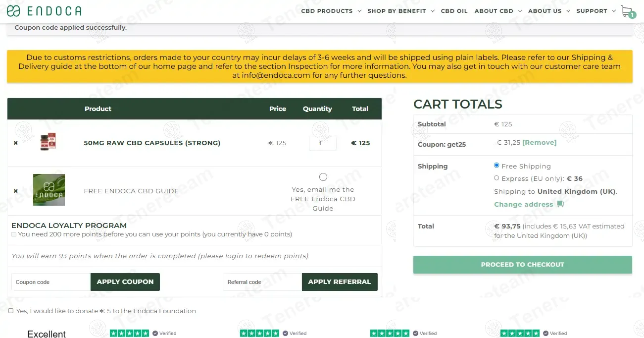Tick the loyalty points checkbox

click(x=14, y=234)
